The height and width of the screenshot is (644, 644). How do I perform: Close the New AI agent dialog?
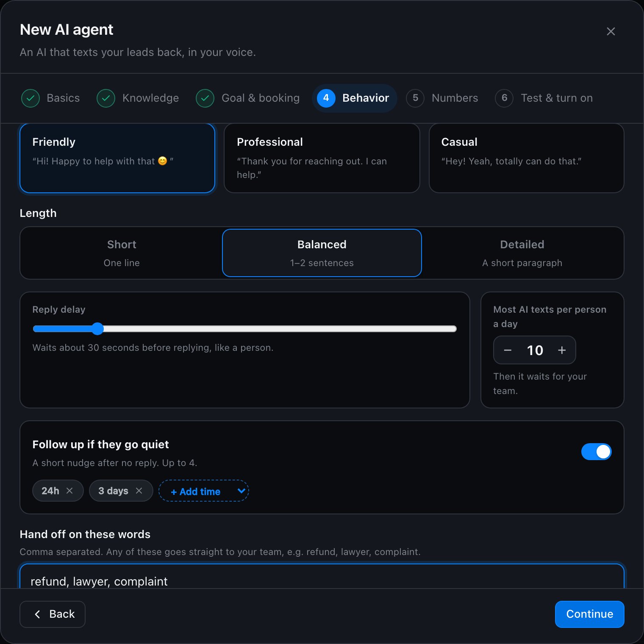click(611, 31)
